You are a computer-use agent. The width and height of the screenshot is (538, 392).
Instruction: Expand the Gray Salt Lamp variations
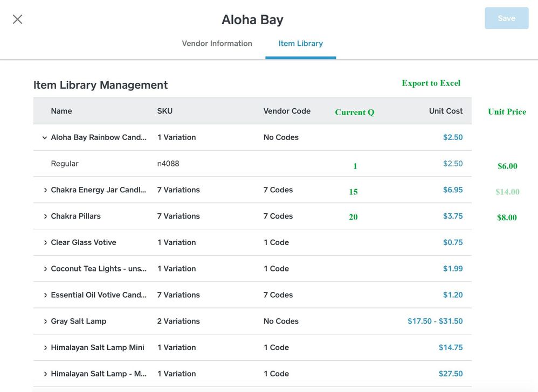tap(45, 321)
